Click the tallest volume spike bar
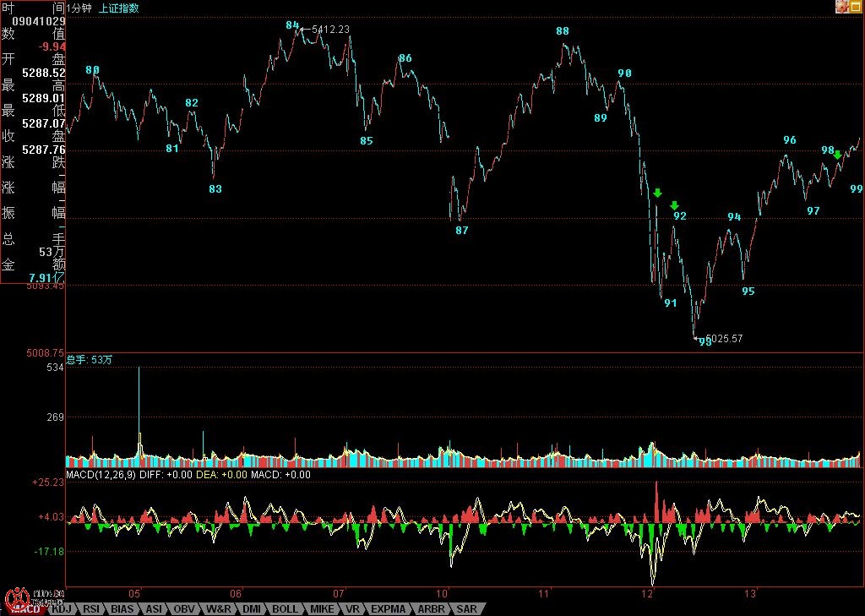 139,414
